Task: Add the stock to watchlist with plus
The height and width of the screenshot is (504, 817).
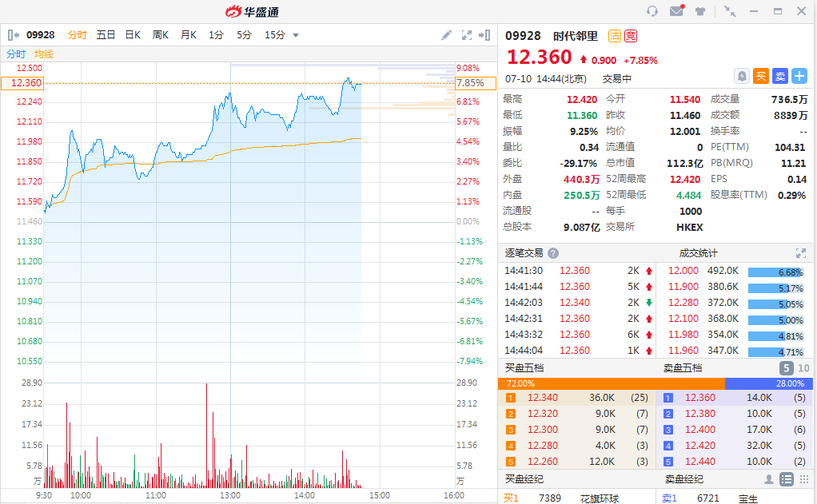Action: [799, 76]
